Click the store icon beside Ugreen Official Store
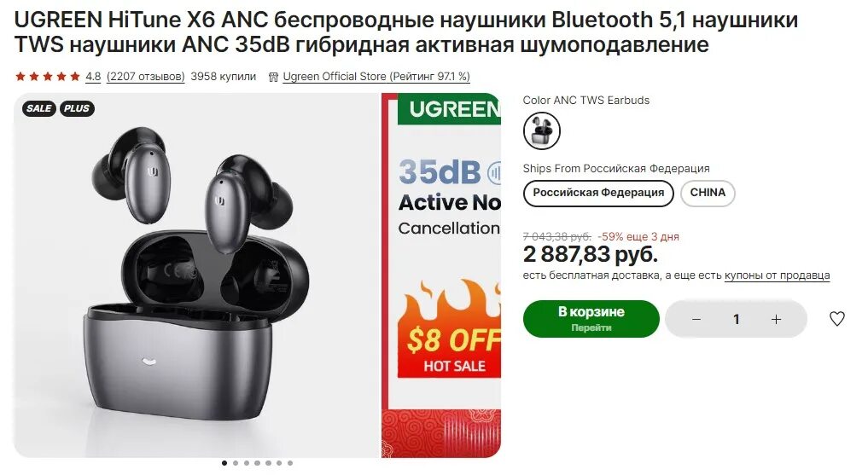868x475 pixels. point(273,77)
